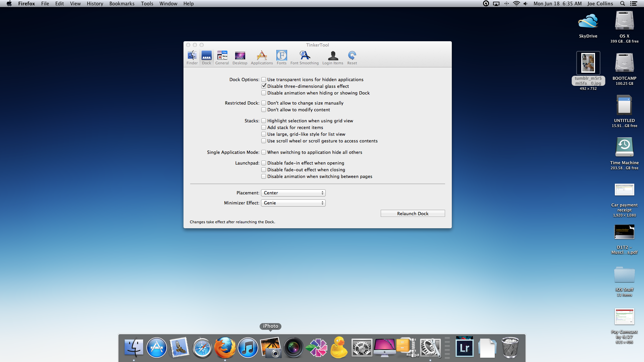Click the Relaunch Dock button
Image resolution: width=644 pixels, height=362 pixels.
pos(413,214)
